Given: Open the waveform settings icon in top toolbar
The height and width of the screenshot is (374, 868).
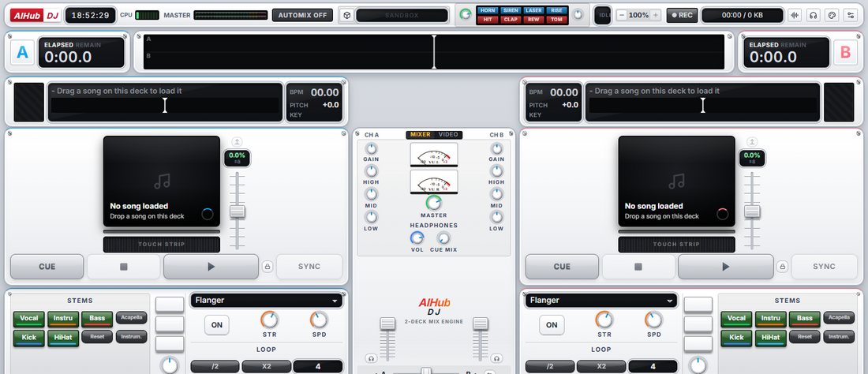Looking at the screenshot, I should pos(795,15).
